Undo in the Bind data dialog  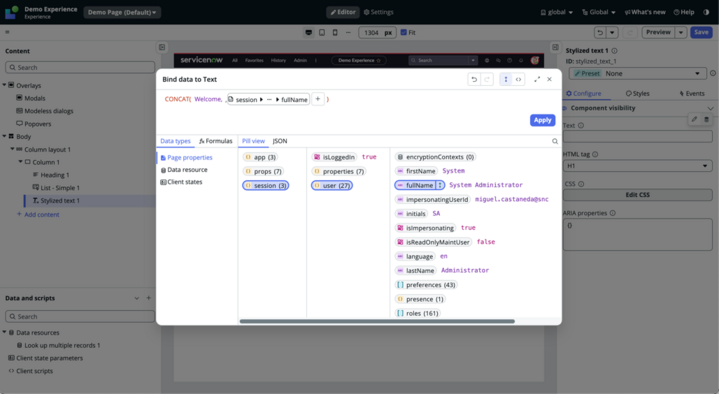[474, 79]
